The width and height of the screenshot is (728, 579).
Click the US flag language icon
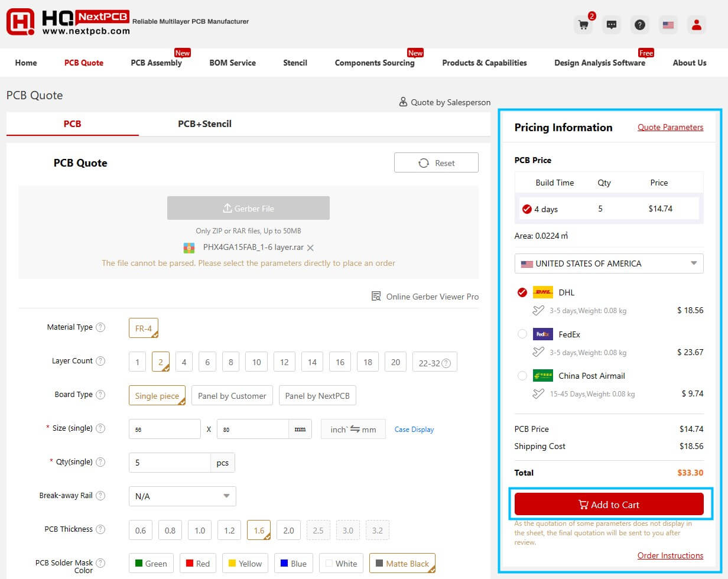click(668, 25)
